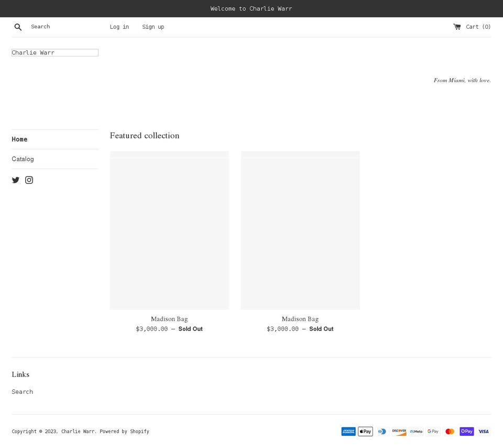View Cart (0) link
Image resolution: width=503 pixels, height=448 pixels.
click(478, 27)
